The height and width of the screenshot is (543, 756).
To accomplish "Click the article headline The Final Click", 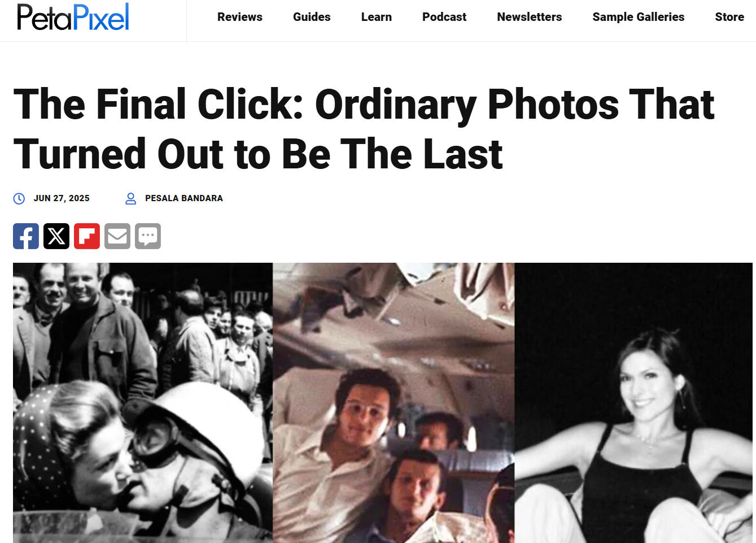I will 364,129.
